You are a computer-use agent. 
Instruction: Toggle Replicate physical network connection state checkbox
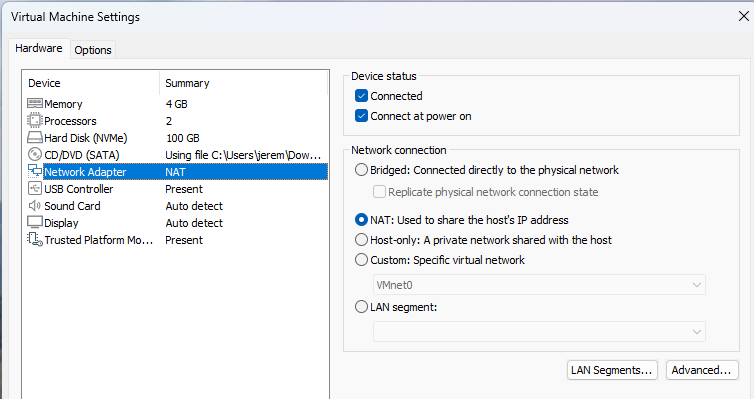pyautogui.click(x=379, y=192)
